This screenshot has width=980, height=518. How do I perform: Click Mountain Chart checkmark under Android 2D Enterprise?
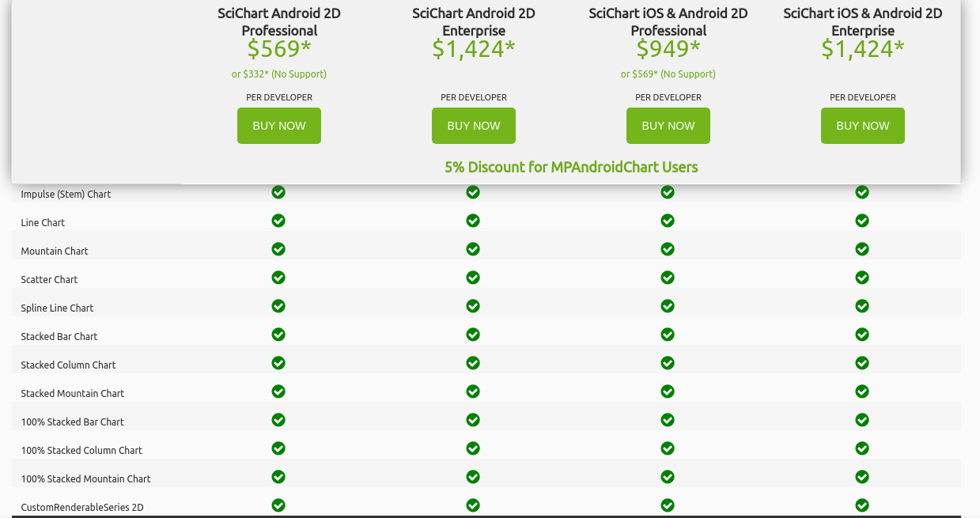(473, 249)
